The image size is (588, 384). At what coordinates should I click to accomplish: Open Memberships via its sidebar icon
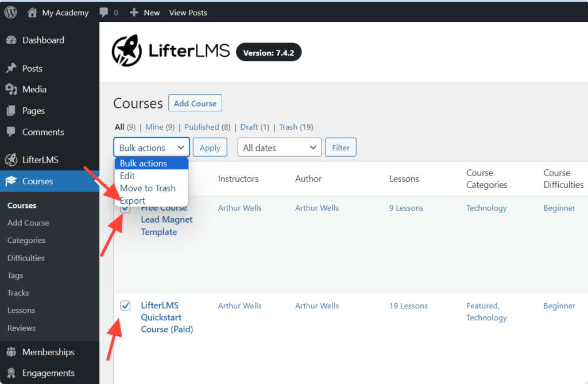click(13, 352)
